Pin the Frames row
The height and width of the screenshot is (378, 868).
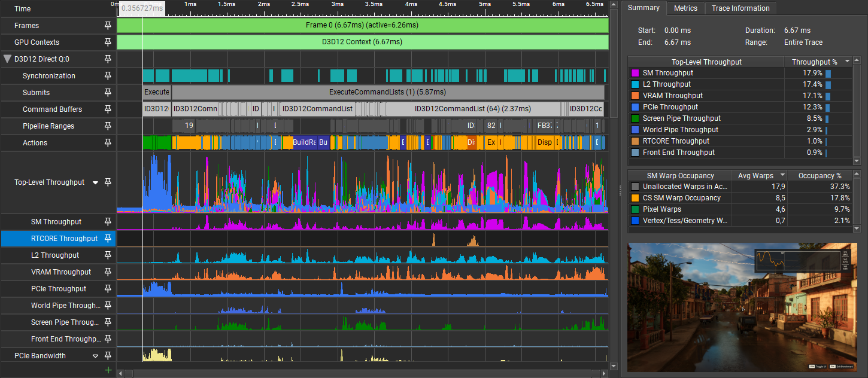pyautogui.click(x=108, y=26)
